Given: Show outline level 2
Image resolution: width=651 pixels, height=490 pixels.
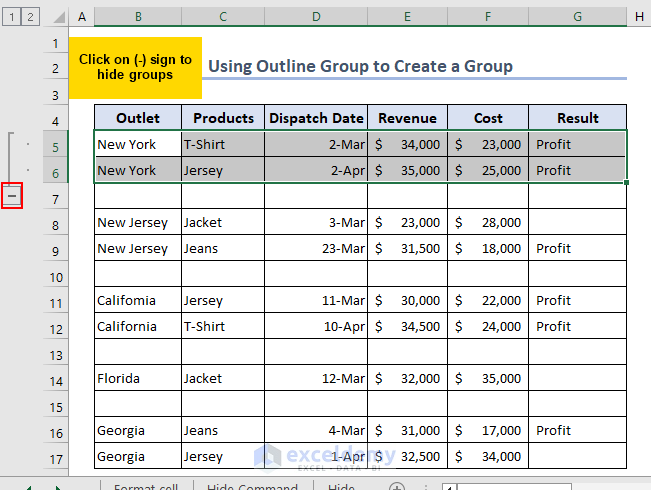Looking at the screenshot, I should tap(30, 17).
